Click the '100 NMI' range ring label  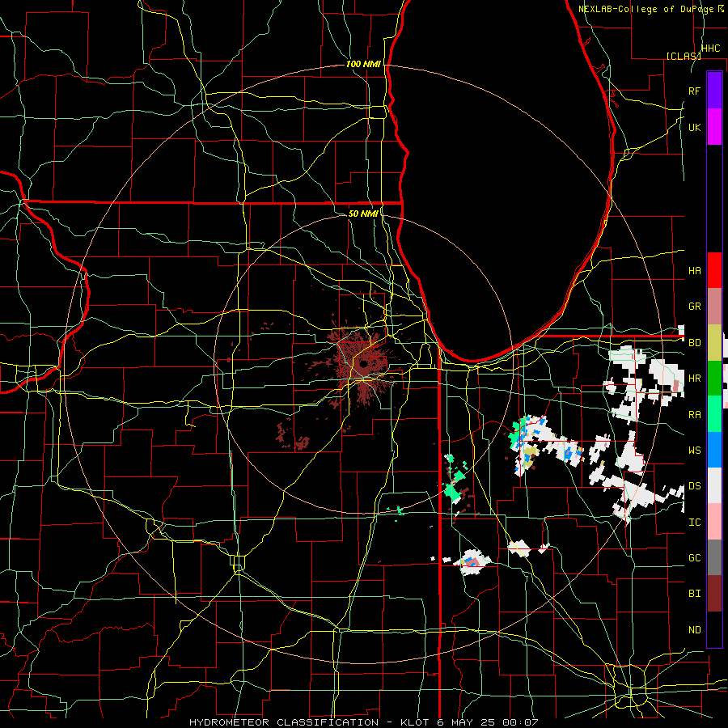click(363, 64)
